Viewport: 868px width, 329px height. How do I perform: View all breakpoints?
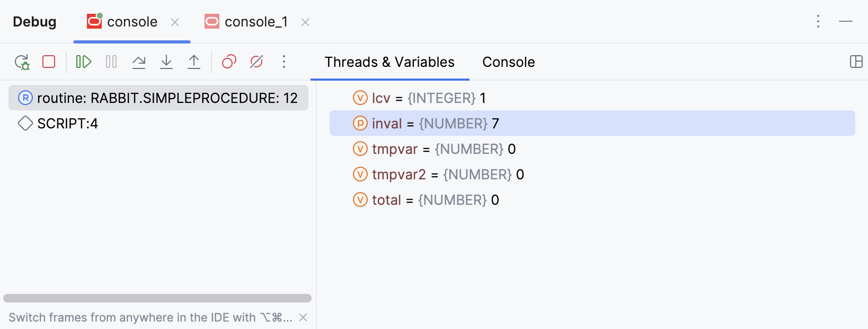[228, 62]
